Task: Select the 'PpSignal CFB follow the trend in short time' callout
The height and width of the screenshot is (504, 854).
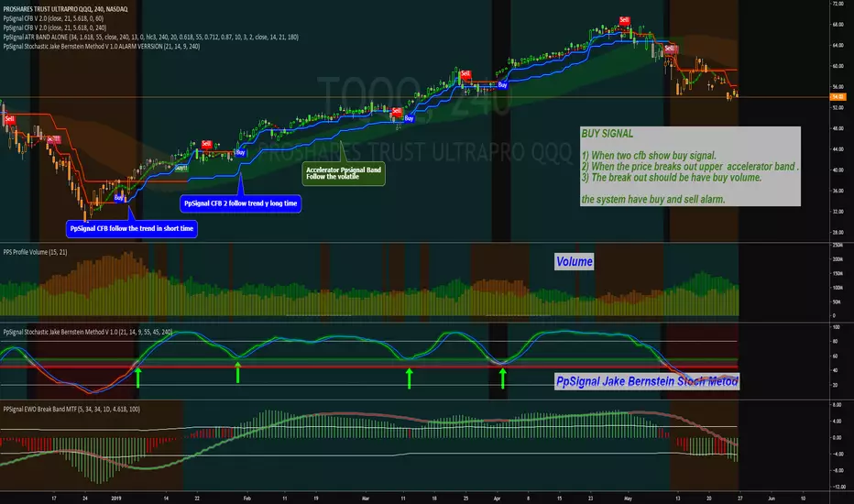Action: click(131, 229)
